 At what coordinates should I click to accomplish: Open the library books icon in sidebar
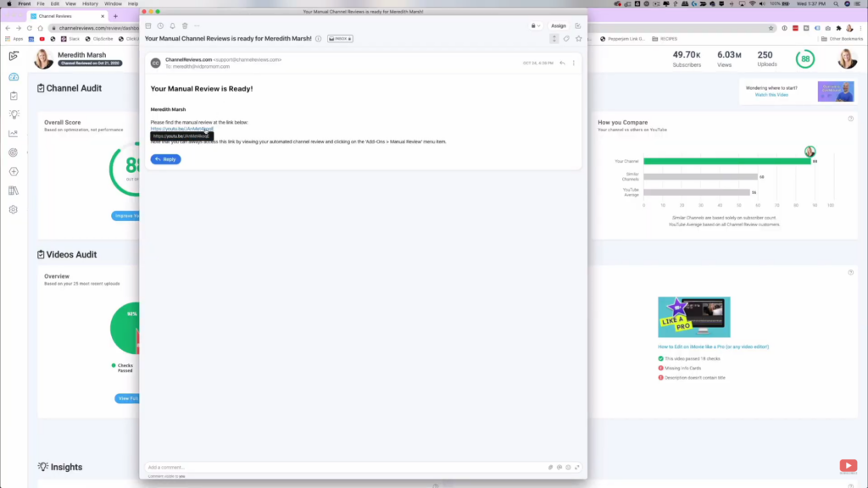pyautogui.click(x=14, y=191)
